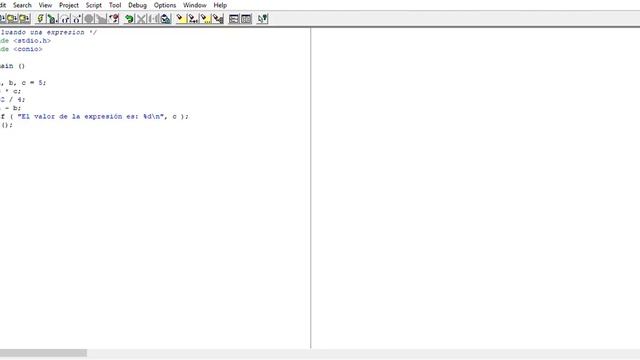Open the Tool menu
Viewport: 640px width, 360px height.
tap(115, 5)
